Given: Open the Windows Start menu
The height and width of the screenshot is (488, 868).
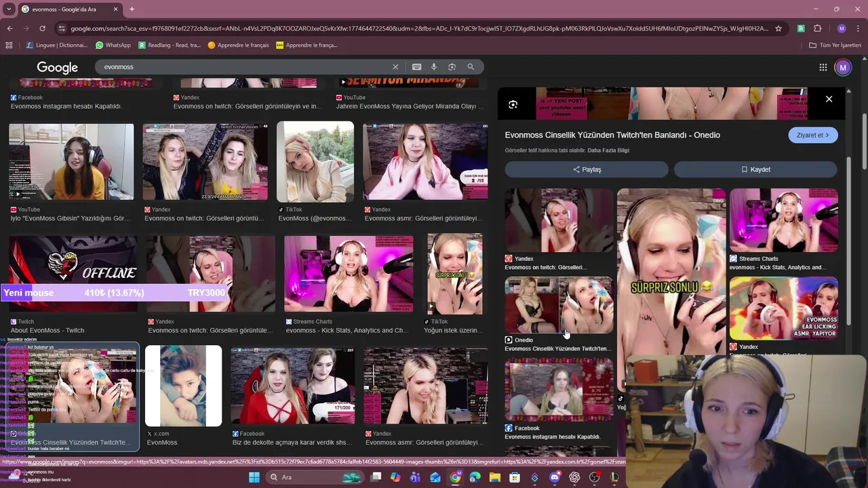Looking at the screenshot, I should [254, 477].
